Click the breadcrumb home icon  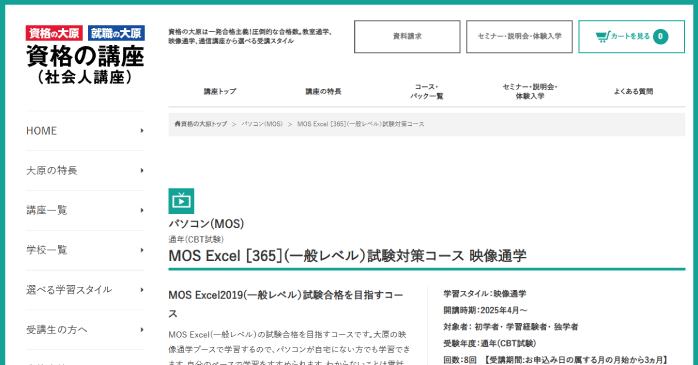177,124
